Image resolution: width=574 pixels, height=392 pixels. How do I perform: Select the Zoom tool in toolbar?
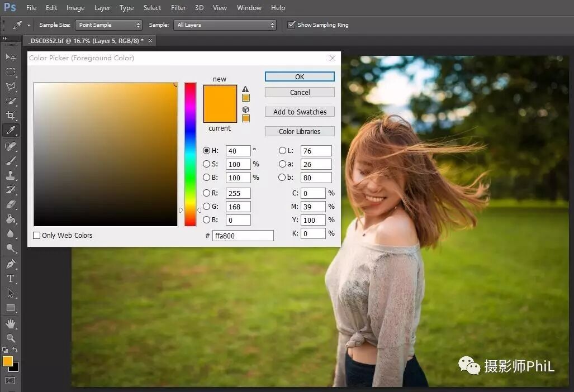[x=11, y=338]
